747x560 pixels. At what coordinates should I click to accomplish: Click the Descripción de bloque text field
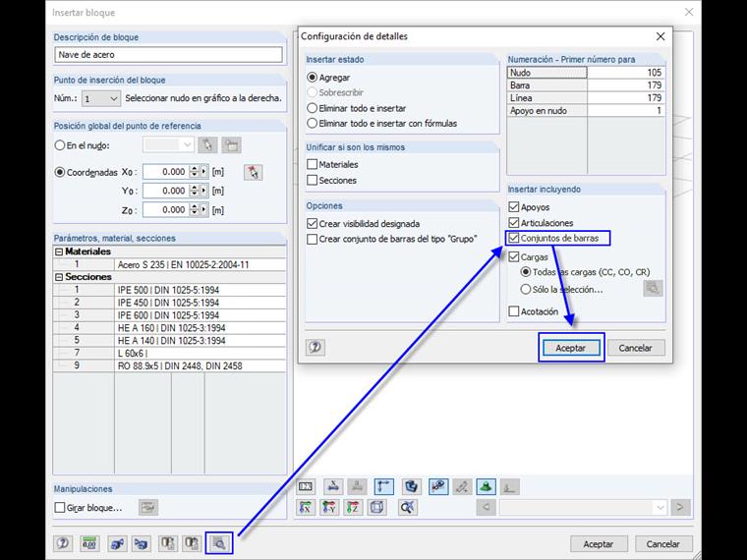(x=168, y=55)
